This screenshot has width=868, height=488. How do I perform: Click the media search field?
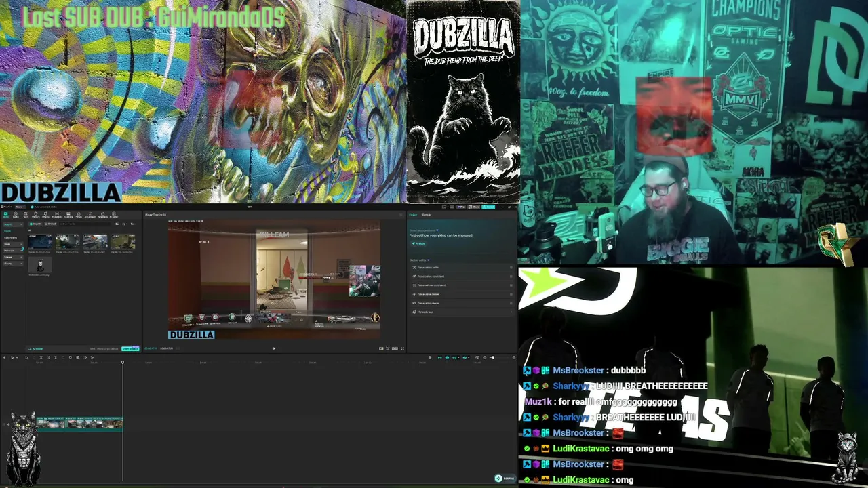tap(85, 224)
